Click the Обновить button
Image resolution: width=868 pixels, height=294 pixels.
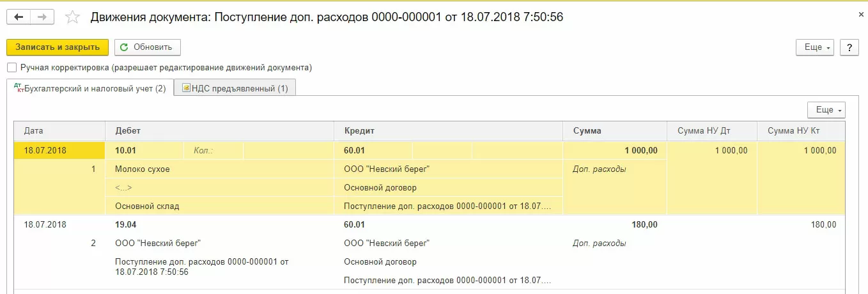tap(148, 47)
